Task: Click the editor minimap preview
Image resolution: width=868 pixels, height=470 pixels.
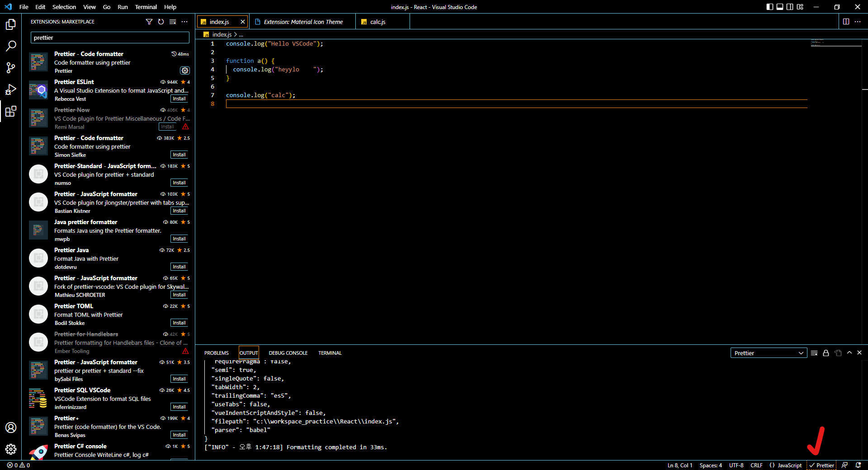Action: pos(836,43)
